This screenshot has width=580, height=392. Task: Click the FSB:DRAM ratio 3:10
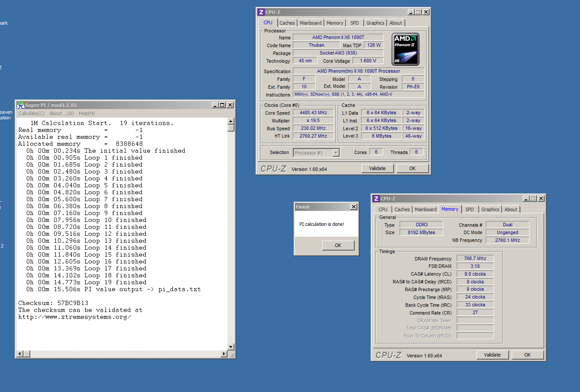475,266
